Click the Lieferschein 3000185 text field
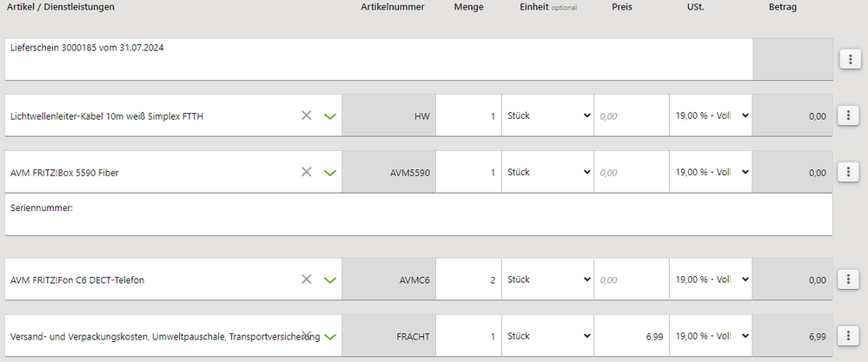The image size is (868, 362). coord(379,59)
